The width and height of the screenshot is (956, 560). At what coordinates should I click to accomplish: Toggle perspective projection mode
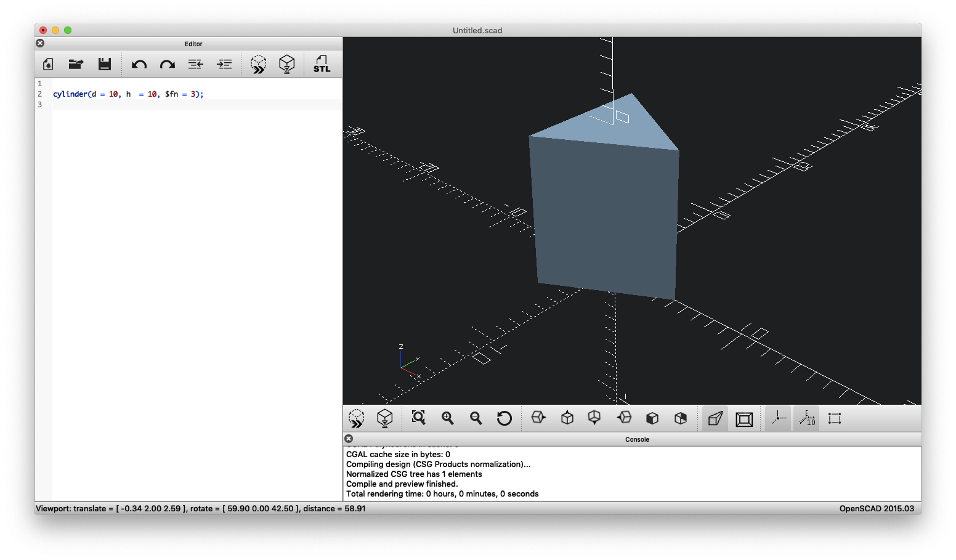[715, 418]
